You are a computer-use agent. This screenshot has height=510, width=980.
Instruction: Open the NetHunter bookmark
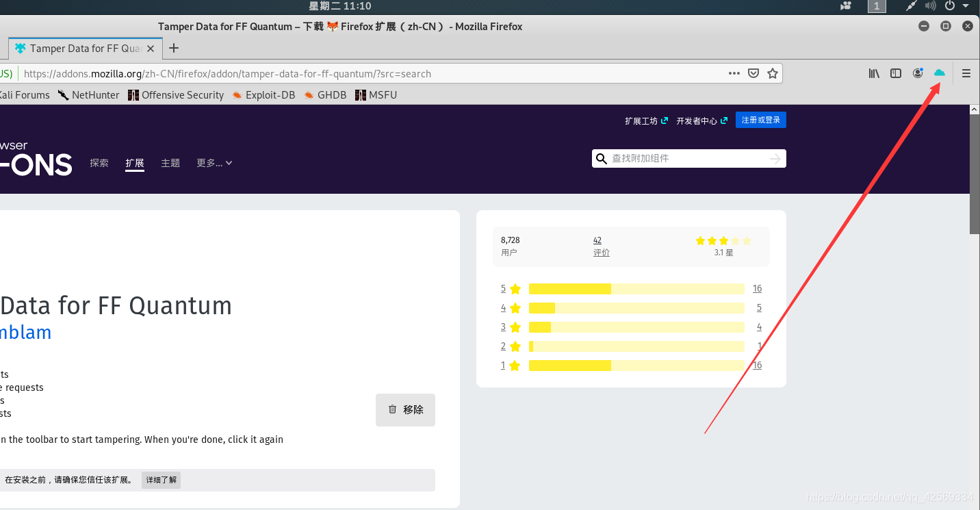tap(89, 95)
